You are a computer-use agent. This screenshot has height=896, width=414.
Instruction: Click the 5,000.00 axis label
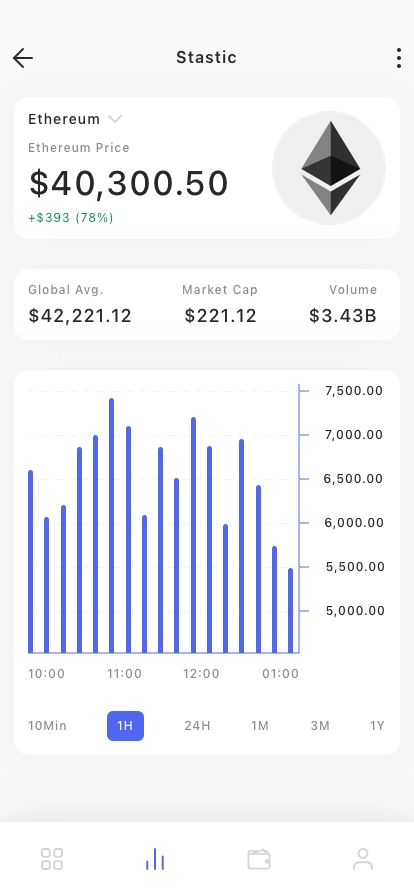point(355,611)
